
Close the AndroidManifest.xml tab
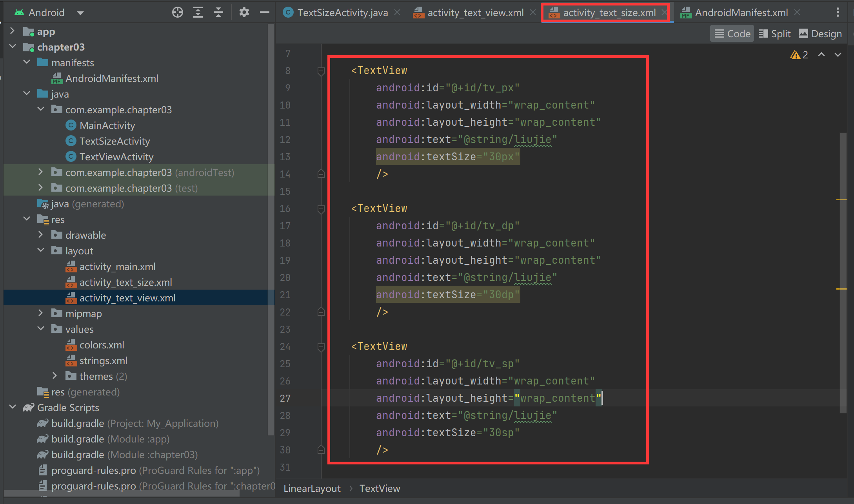coord(797,13)
